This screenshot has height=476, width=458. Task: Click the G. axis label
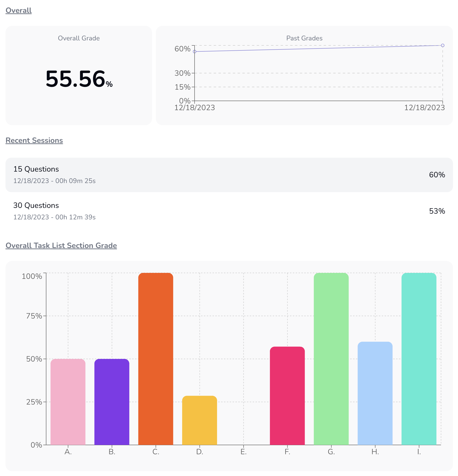(331, 452)
